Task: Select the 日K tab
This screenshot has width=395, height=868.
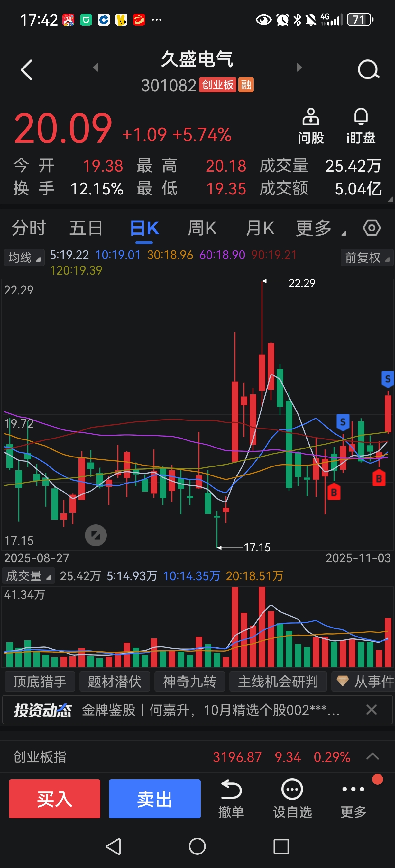Action: [144, 228]
